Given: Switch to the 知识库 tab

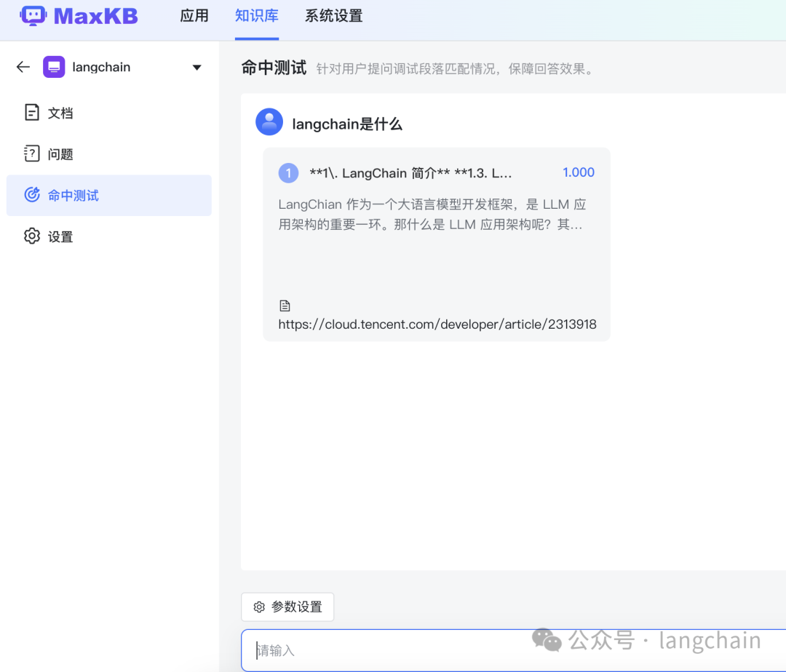Looking at the screenshot, I should coord(257,16).
